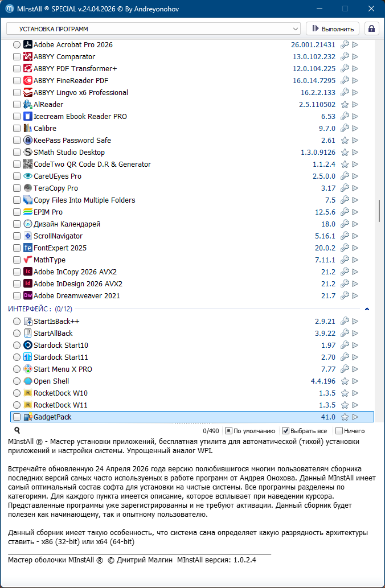This screenshot has width=385, height=588.
Task: Collapse the ИНТЕРФЕЙС section with its chevron
Action: (x=367, y=309)
